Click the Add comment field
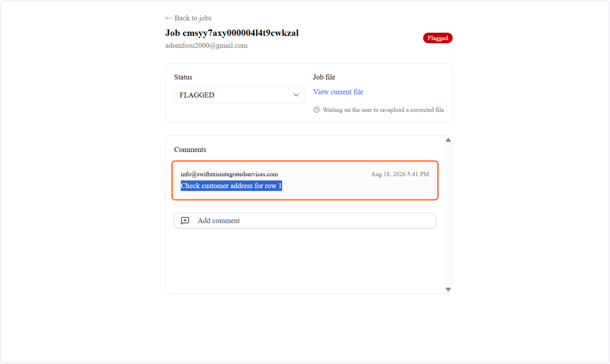 305,221
